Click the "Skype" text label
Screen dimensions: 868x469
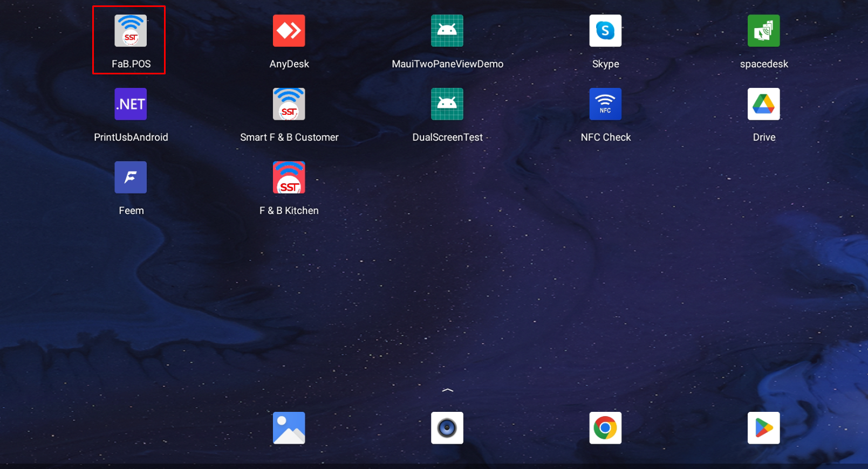click(605, 64)
